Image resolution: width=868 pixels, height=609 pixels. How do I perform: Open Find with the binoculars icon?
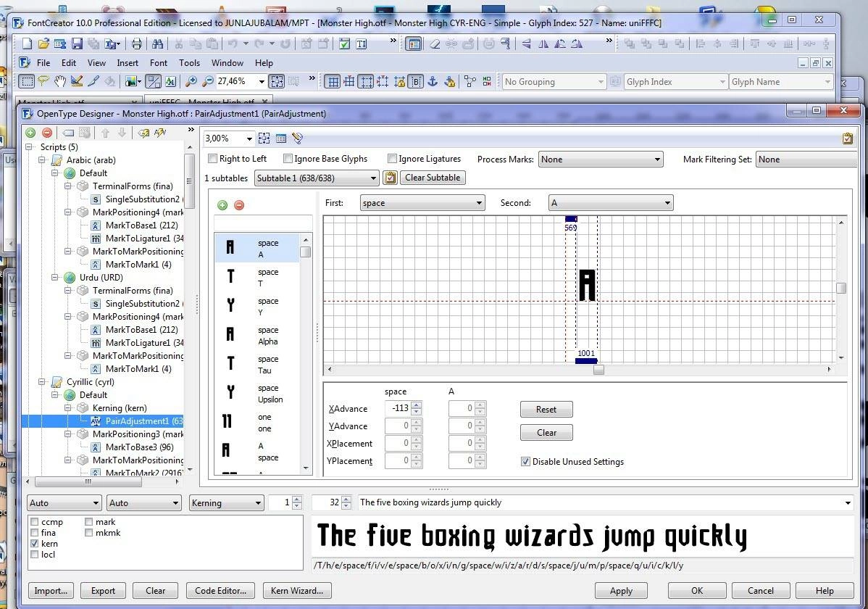click(158, 43)
